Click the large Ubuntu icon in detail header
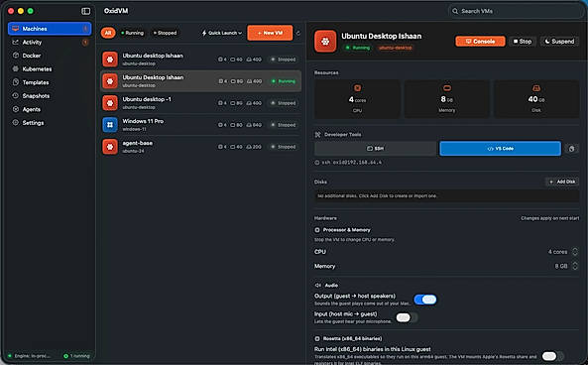 coord(325,42)
